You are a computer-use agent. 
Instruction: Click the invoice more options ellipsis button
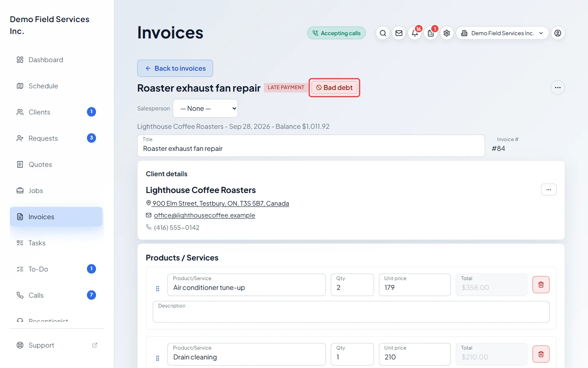click(558, 88)
